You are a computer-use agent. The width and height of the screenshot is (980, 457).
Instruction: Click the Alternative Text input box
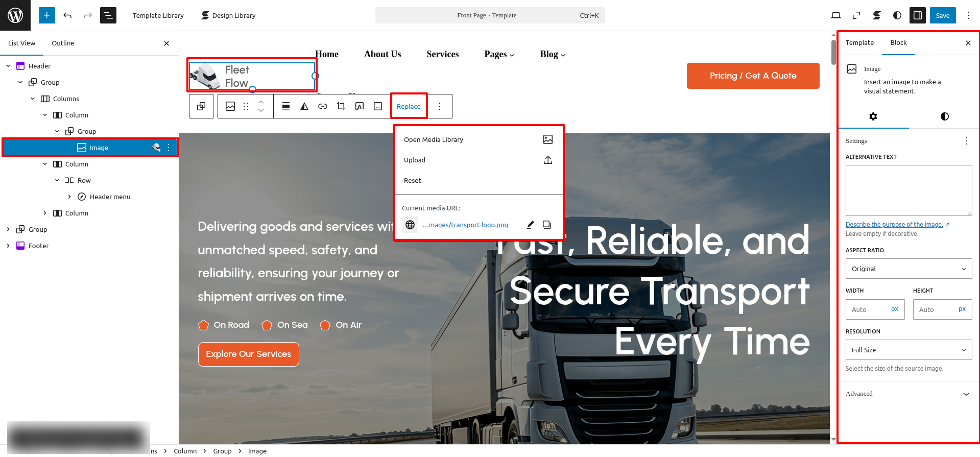(x=909, y=190)
